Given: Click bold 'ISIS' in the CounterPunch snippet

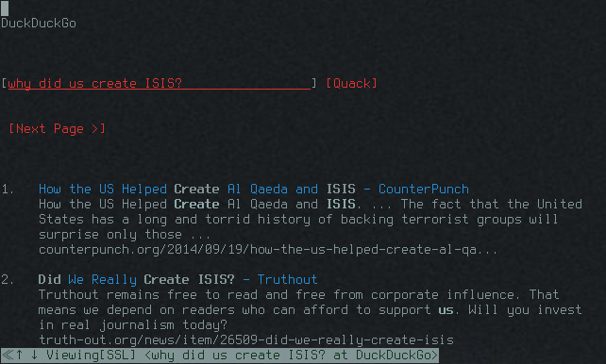Looking at the screenshot, I should point(341,204).
